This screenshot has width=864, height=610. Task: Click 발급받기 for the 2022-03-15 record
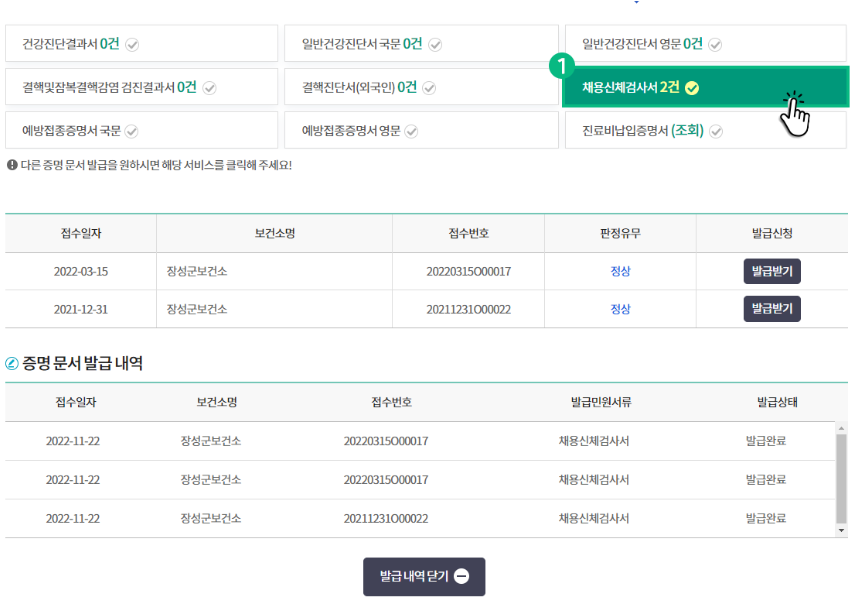tap(770, 270)
